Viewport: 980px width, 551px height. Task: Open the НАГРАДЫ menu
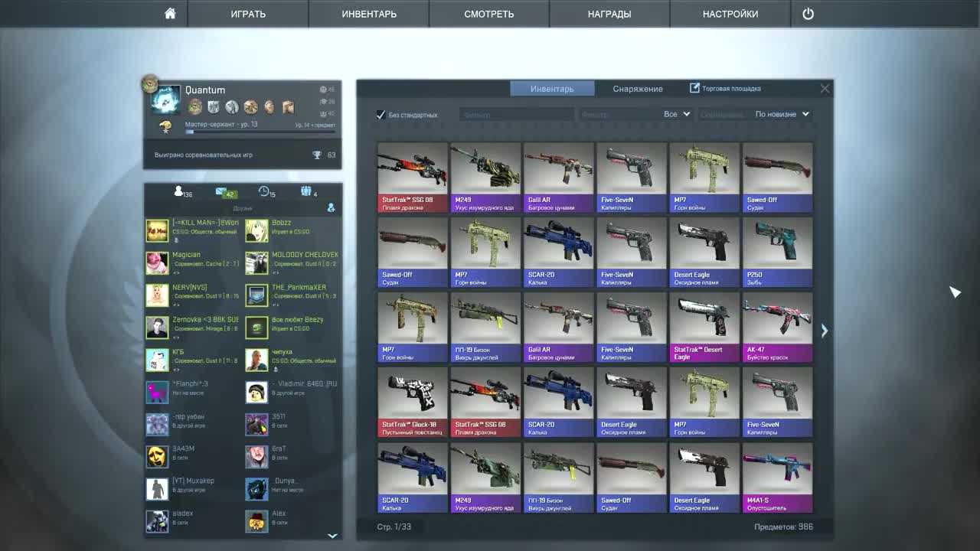click(609, 14)
